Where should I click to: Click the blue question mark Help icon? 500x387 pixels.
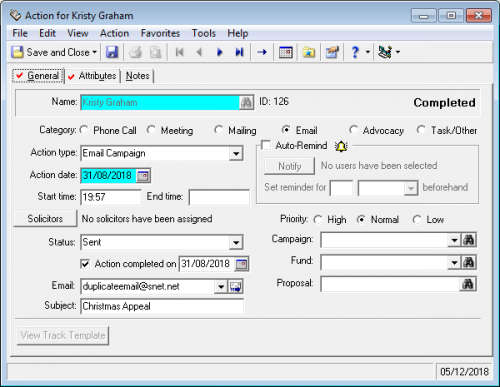tap(355, 52)
